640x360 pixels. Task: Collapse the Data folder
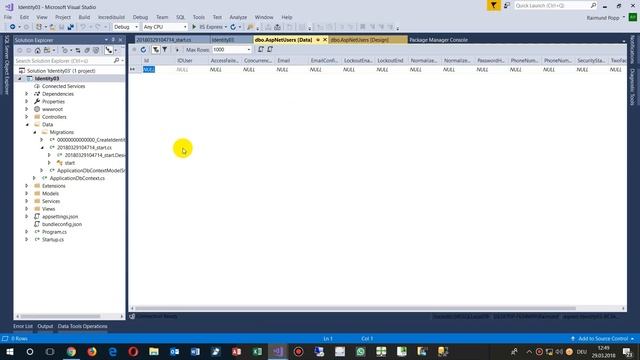click(27, 124)
